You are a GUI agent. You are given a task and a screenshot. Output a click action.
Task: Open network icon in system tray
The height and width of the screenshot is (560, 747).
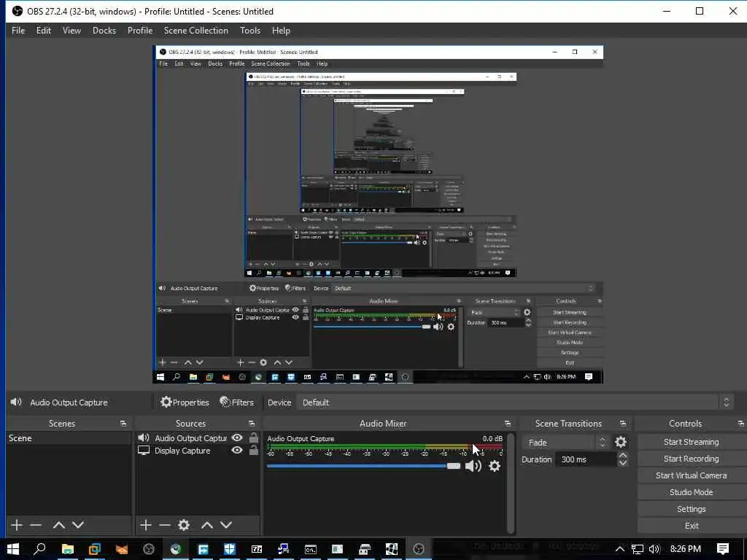(637, 549)
